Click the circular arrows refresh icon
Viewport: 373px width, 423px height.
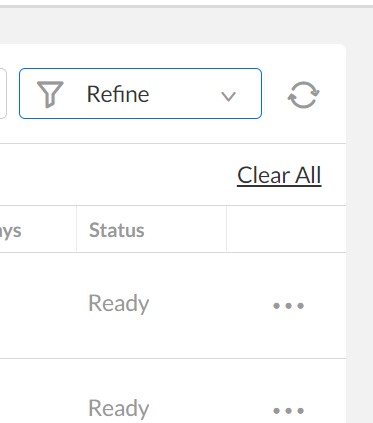[303, 95]
